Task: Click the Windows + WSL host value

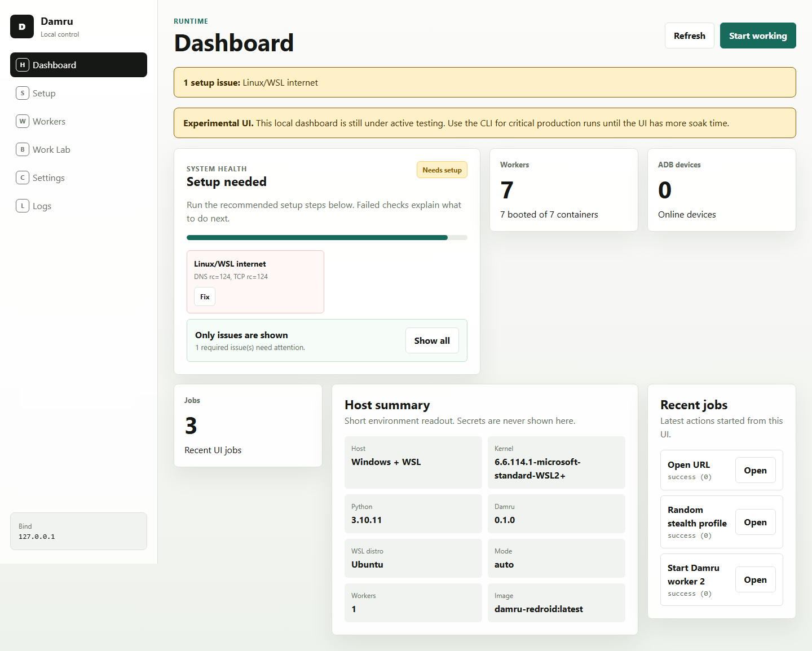Action: 386,462
